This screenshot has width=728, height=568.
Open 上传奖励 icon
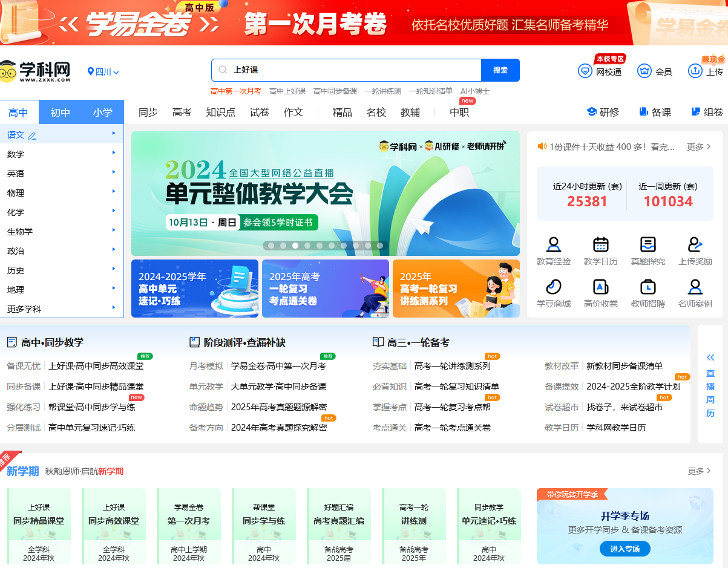coord(695,244)
